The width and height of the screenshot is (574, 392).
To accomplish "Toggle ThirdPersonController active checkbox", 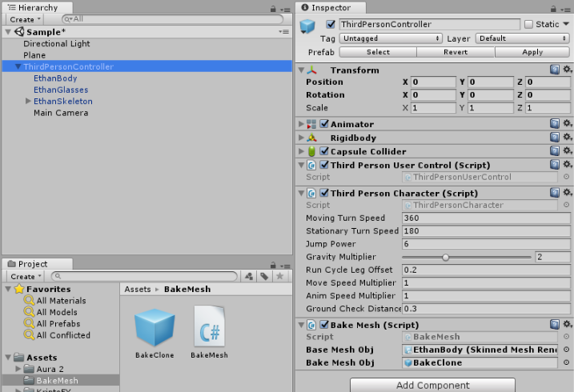I will click(331, 25).
